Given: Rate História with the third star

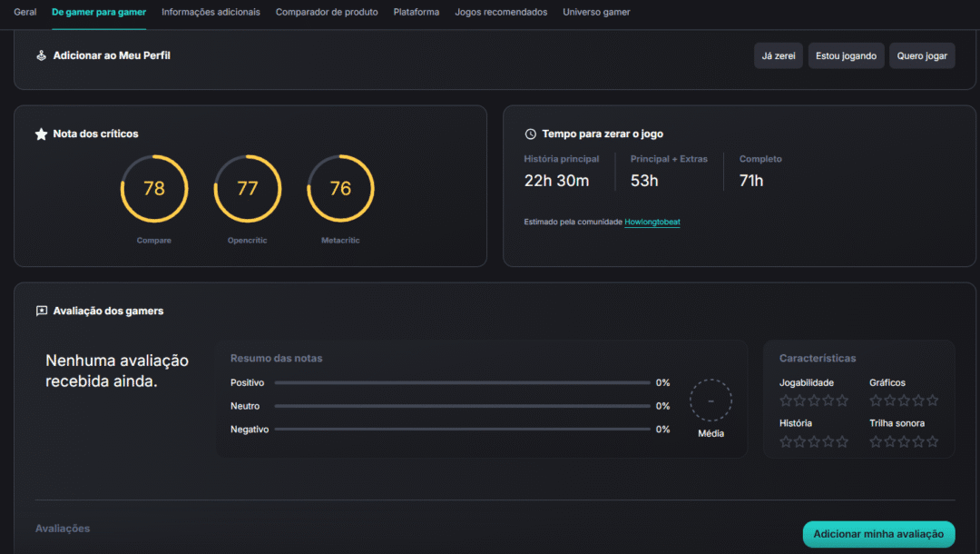Looking at the screenshot, I should (814, 441).
